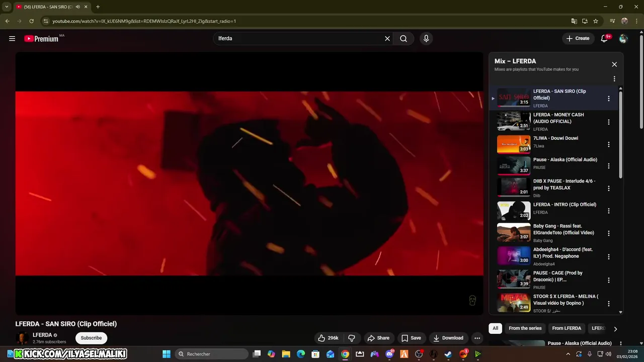Select From LFERDA filter chip
Image resolution: width=644 pixels, height=362 pixels.
[567, 328]
